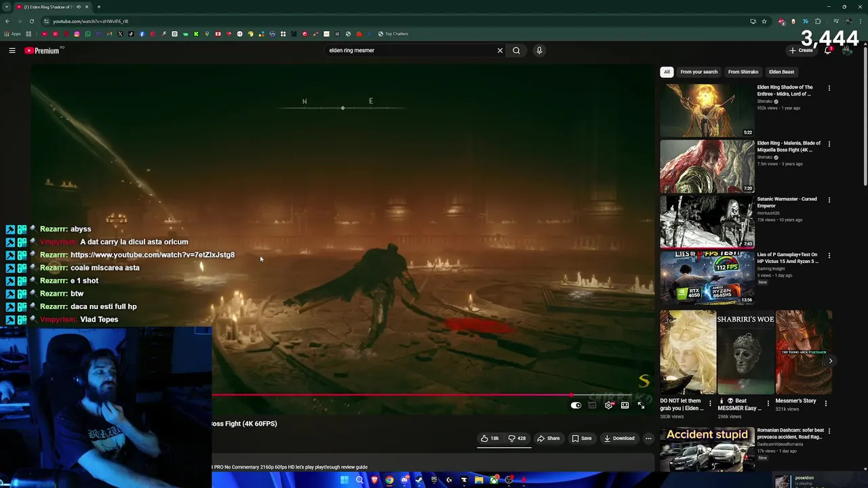Open the X (Twitter) bookmark icon

(x=120, y=34)
